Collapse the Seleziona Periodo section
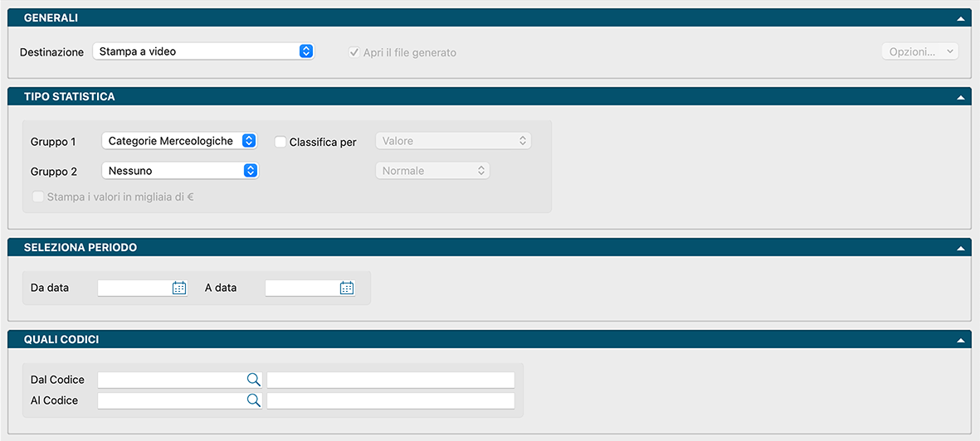The width and height of the screenshot is (980, 441). pos(960,248)
